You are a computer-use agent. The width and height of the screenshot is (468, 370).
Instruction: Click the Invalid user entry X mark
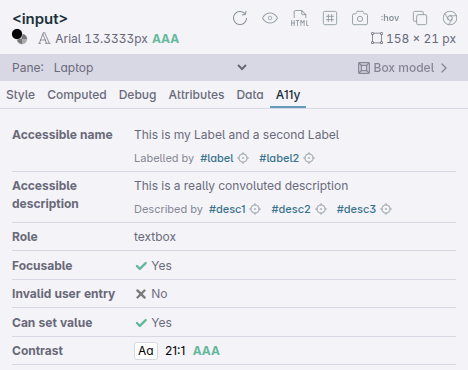[x=141, y=294]
